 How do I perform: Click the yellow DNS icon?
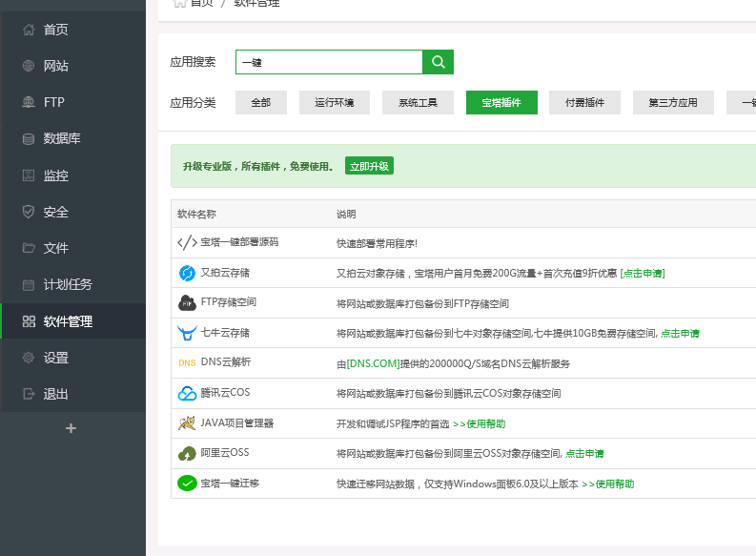click(187, 362)
